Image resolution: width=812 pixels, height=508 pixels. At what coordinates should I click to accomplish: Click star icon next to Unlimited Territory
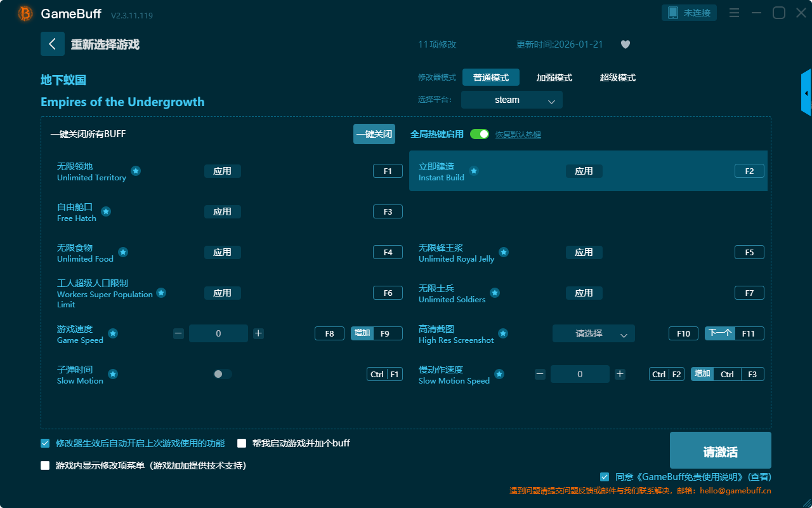[x=136, y=171]
